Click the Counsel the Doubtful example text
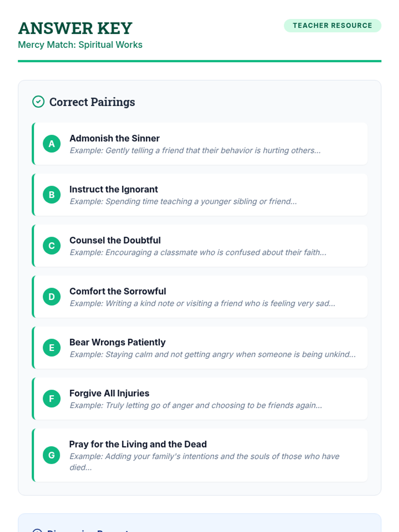 [198, 252]
